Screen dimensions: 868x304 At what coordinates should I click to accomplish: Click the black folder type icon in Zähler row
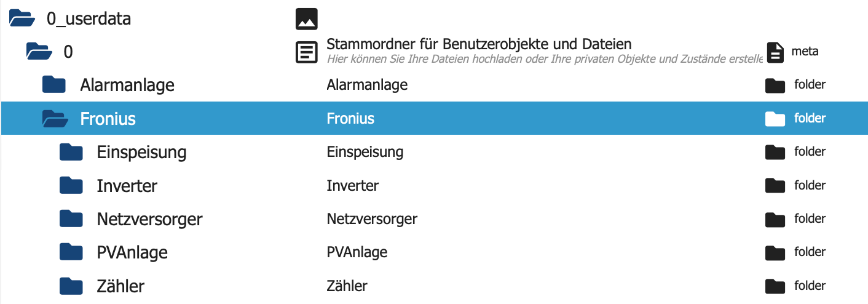pyautogui.click(x=775, y=286)
